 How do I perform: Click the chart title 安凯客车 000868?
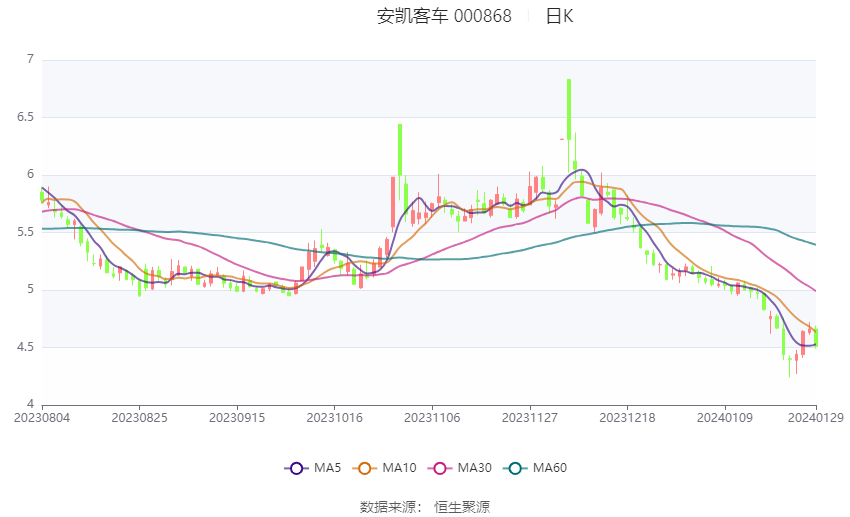coord(444,16)
